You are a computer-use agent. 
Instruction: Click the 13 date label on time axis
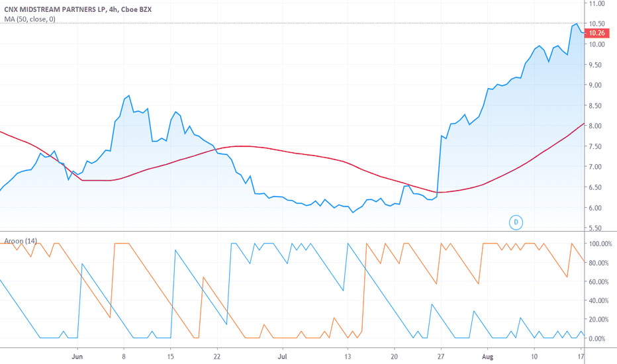[x=348, y=357]
